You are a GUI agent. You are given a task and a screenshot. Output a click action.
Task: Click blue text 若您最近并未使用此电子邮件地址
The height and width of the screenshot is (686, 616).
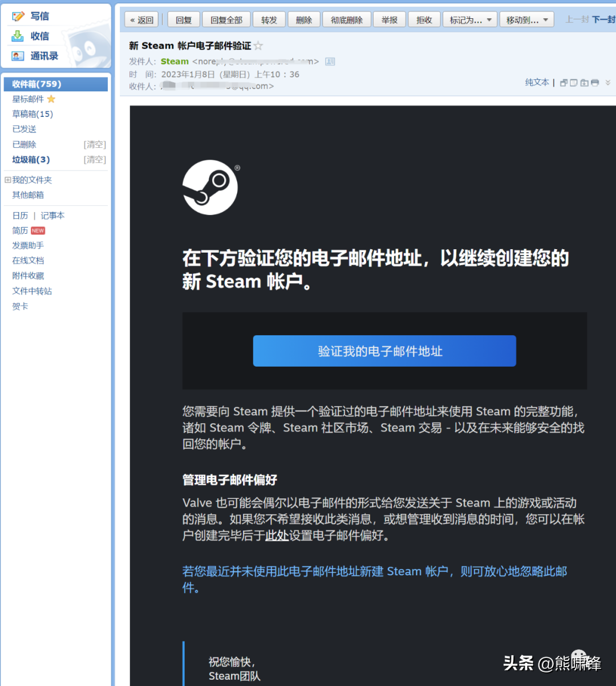coord(374,579)
